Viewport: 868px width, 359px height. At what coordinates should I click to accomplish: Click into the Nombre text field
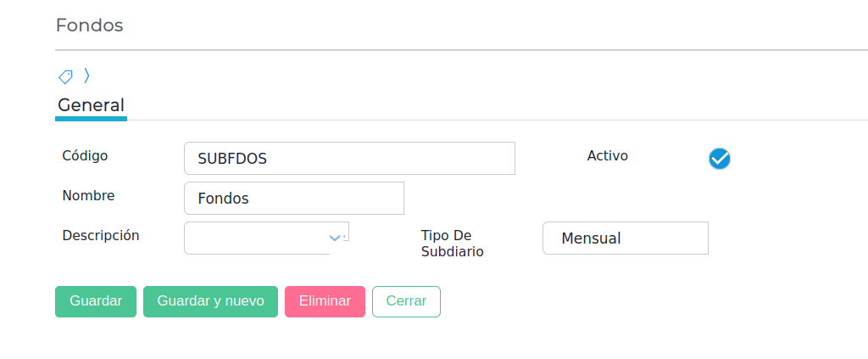click(x=293, y=199)
